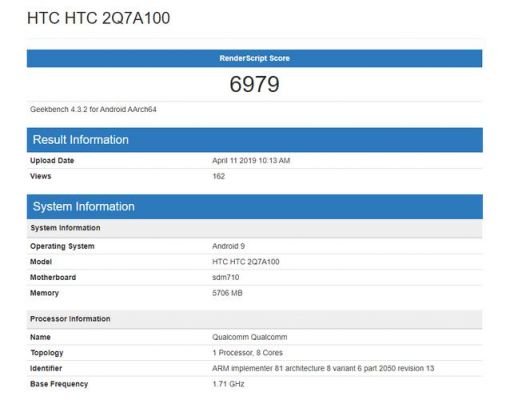Click the ARM implementer 81 identifier value
Image resolution: width=506 pixels, height=400 pixels.
point(323,368)
